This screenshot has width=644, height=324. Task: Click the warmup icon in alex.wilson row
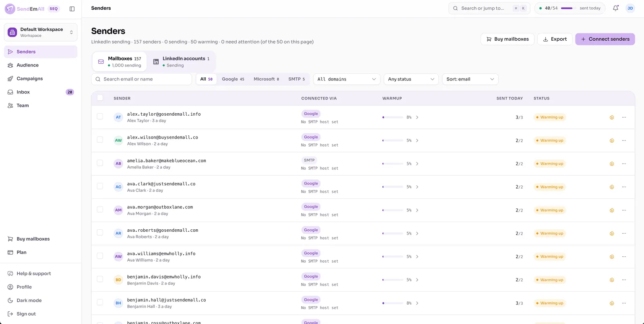pyautogui.click(x=612, y=141)
